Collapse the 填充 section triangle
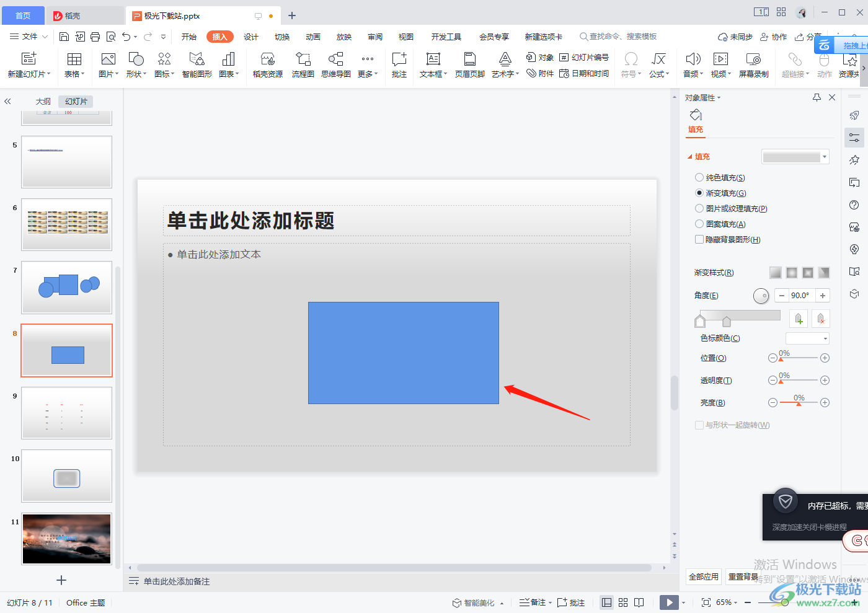Image resolution: width=868 pixels, height=613 pixels. (690, 157)
